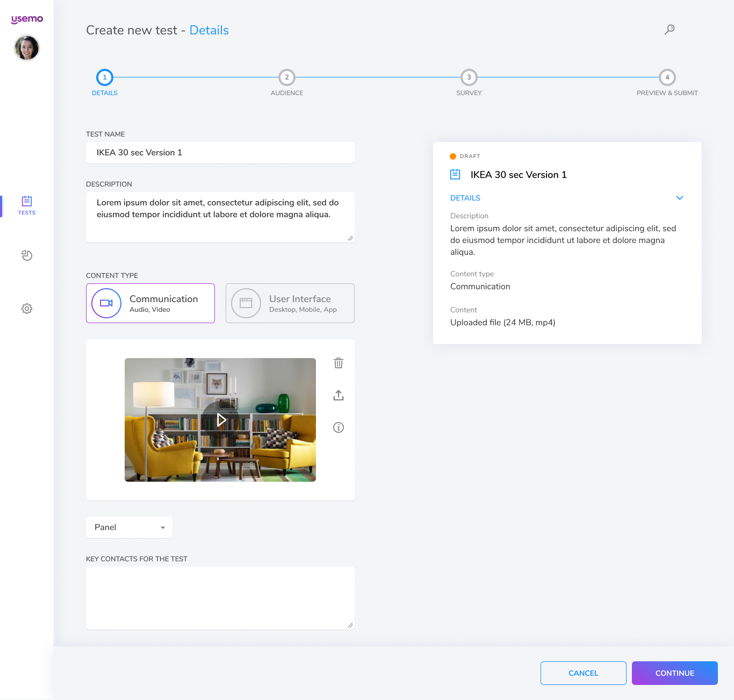The width and height of the screenshot is (734, 700).
Task: Click the orange draft status dot
Action: [x=453, y=156]
